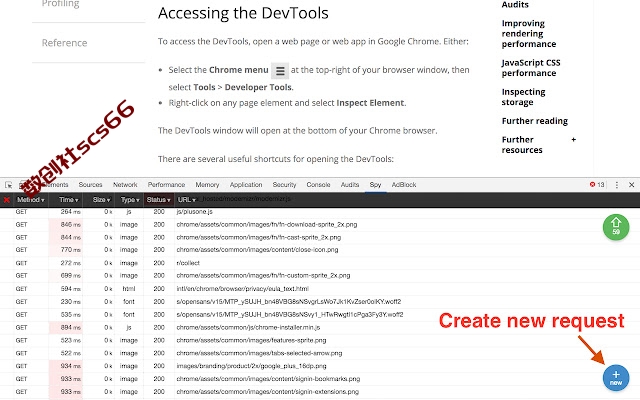Switch to the Application tab
The image size is (640, 400).
pyautogui.click(x=246, y=185)
